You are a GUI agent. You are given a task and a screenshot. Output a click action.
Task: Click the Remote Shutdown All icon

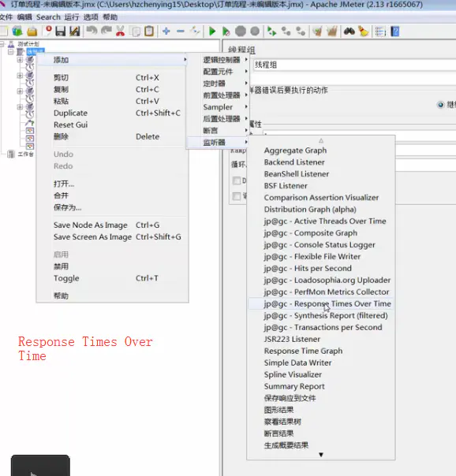coord(301,32)
